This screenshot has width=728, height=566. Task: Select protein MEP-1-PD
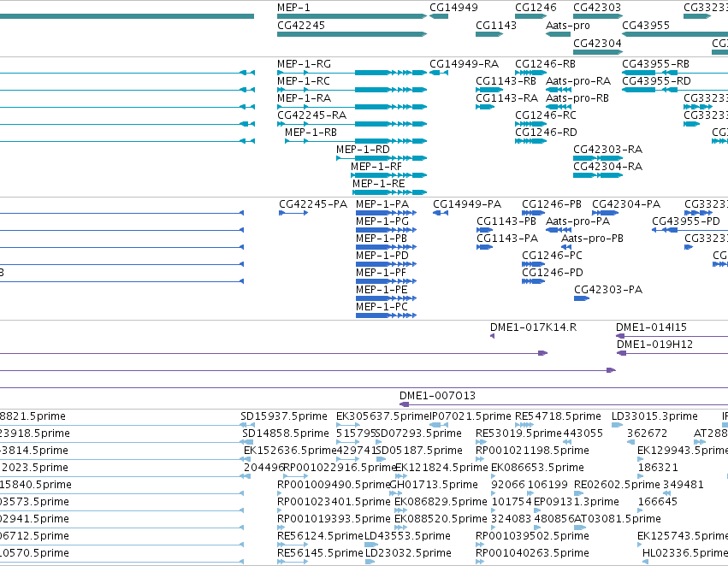382,256
